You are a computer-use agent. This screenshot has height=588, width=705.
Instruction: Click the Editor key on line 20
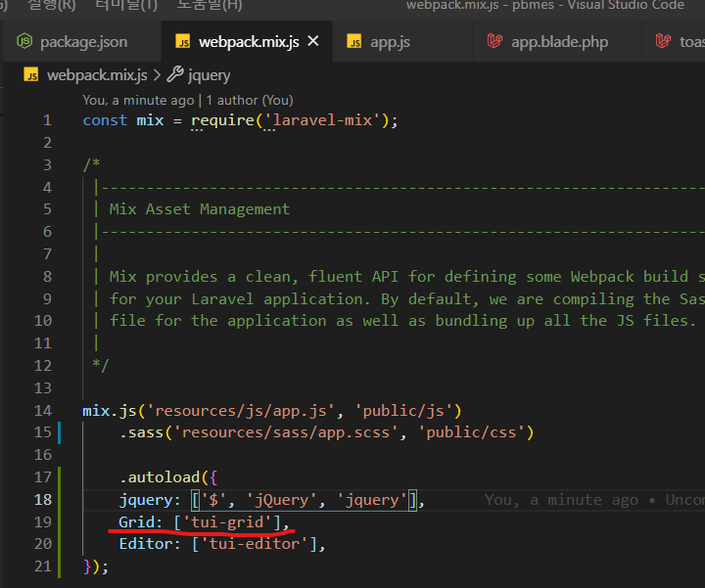(x=146, y=544)
